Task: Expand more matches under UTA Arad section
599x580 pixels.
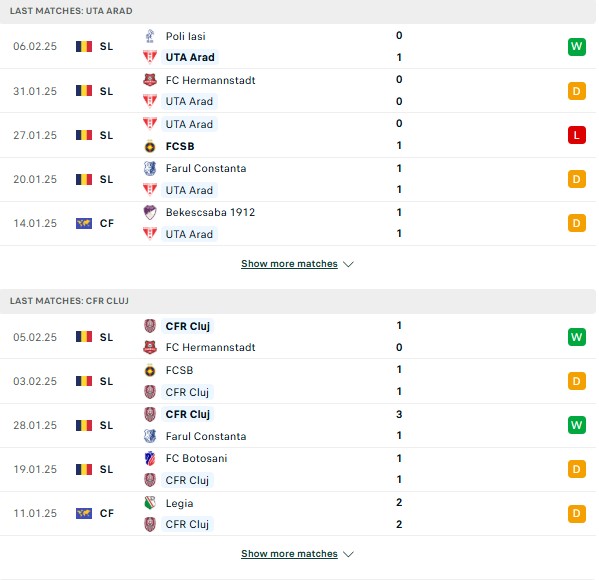Action: coord(289,264)
